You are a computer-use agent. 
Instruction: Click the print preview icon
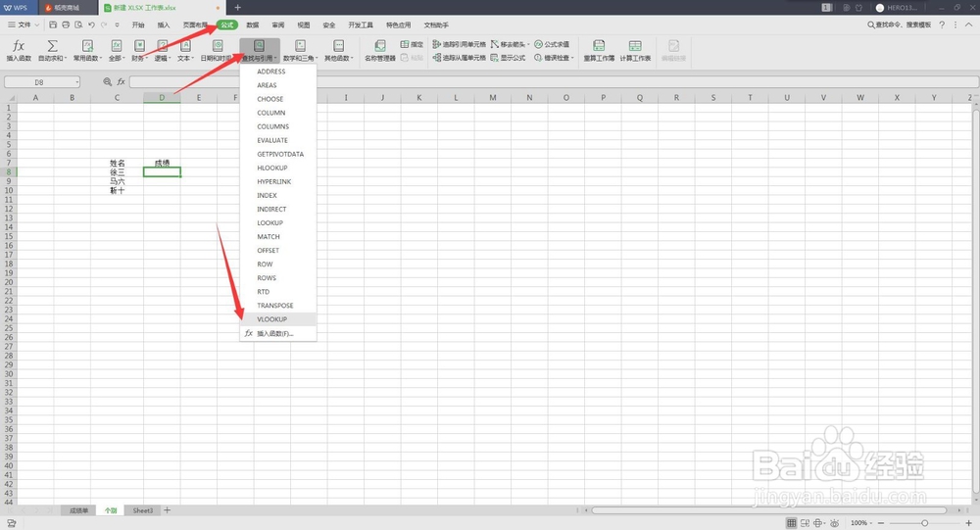pos(78,25)
